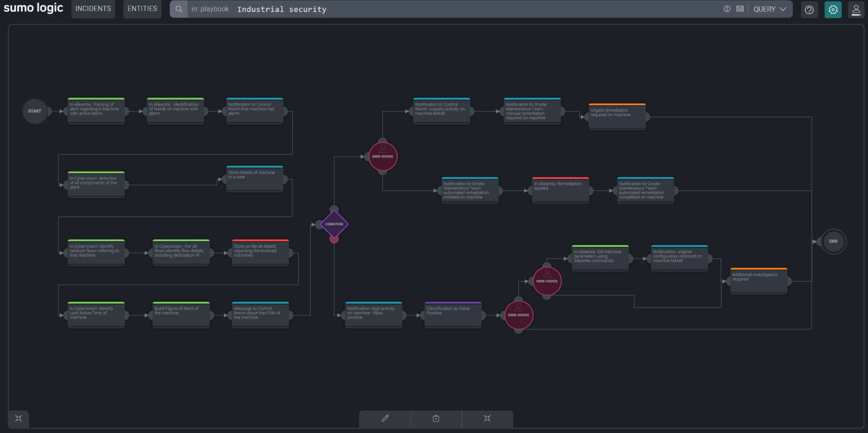Open the help question mark icon
The height and width of the screenshot is (433, 868).
809,9
